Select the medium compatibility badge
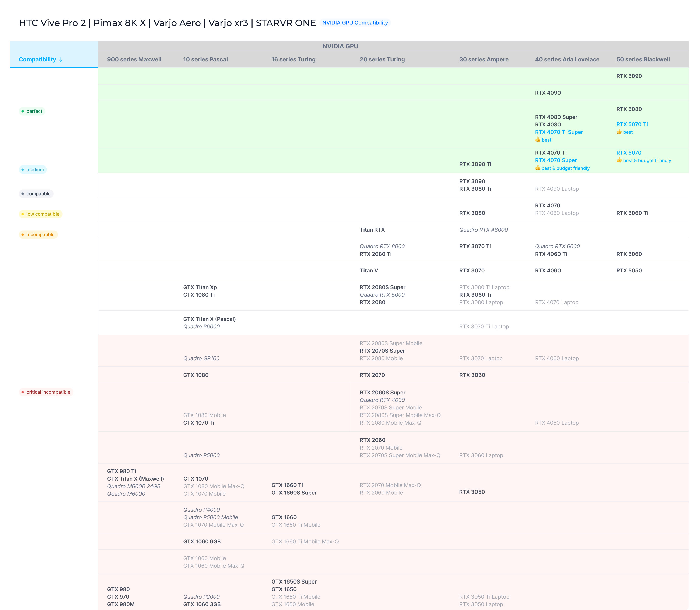The width and height of the screenshot is (700, 610). coord(33,170)
